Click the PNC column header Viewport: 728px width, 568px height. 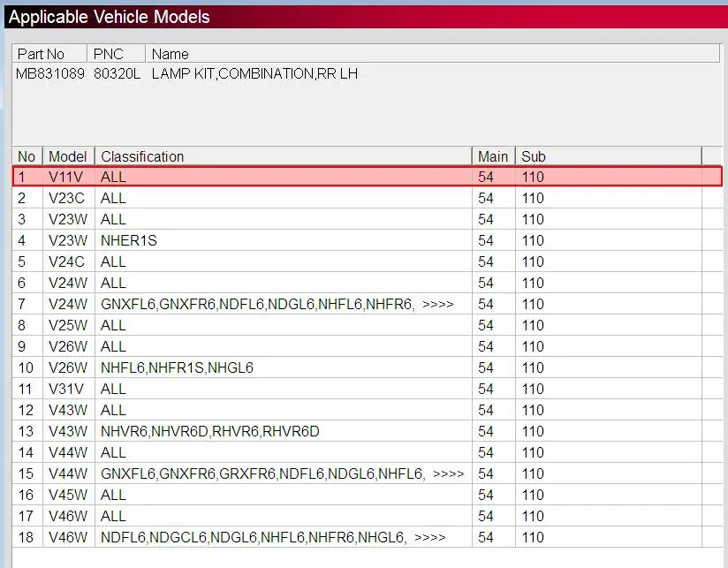[117, 54]
